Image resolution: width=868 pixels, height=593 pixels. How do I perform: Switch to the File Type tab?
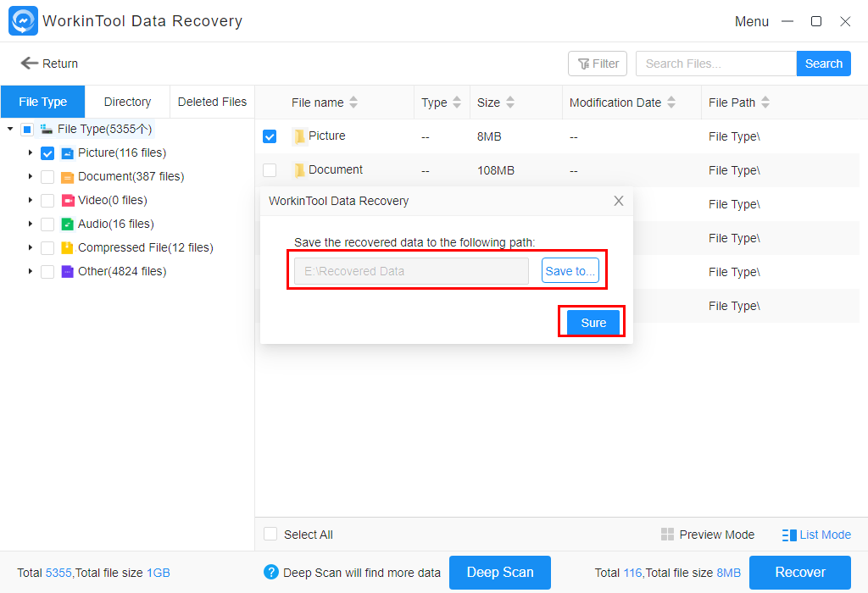click(42, 102)
